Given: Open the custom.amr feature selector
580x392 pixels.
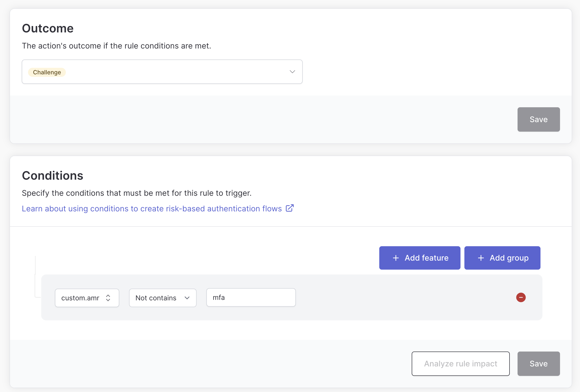Looking at the screenshot, I should (x=87, y=298).
